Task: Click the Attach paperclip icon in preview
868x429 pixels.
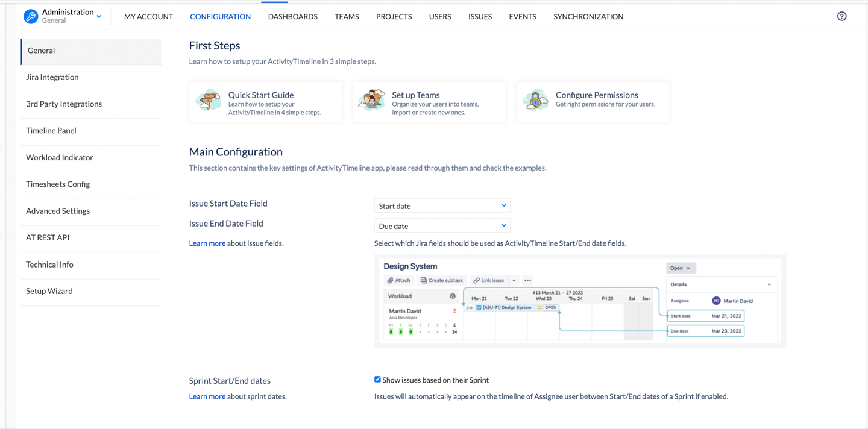Action: [x=391, y=280]
